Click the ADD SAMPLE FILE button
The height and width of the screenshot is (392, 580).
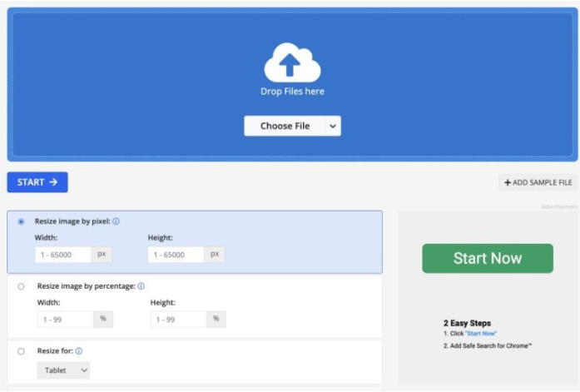tap(538, 182)
